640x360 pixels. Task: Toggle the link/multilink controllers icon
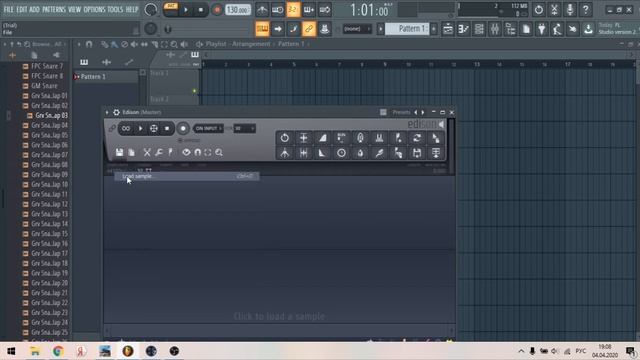(309, 29)
